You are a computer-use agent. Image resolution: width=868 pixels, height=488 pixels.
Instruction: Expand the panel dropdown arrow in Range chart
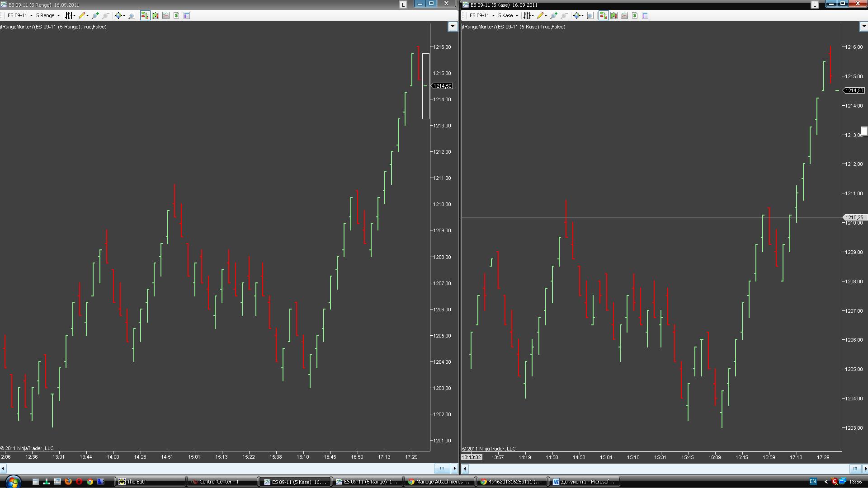[453, 27]
